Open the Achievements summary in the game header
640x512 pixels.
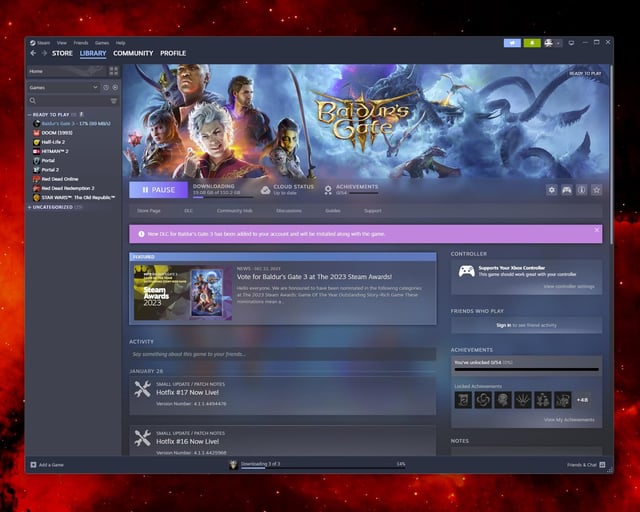coord(352,190)
